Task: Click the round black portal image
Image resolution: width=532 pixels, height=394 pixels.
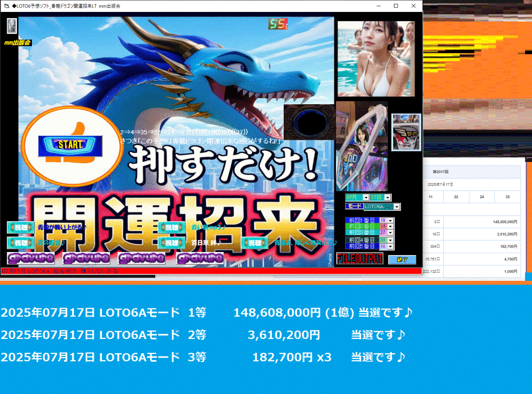Action: 309,122
